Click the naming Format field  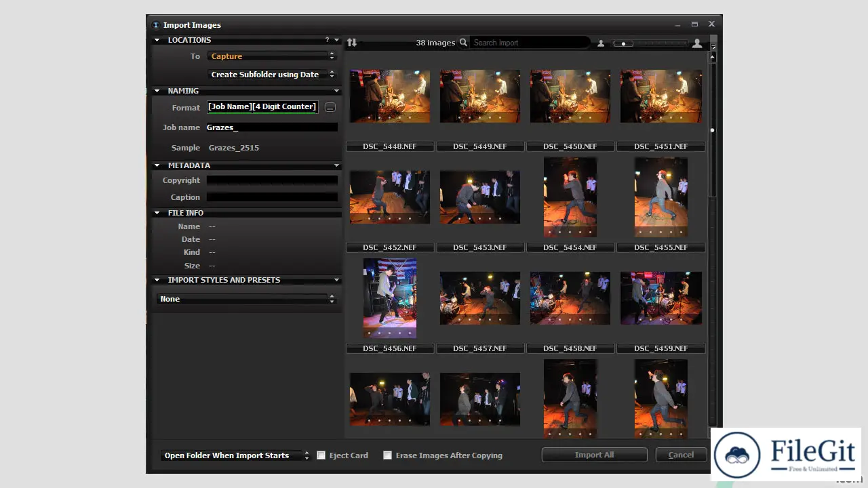262,107
